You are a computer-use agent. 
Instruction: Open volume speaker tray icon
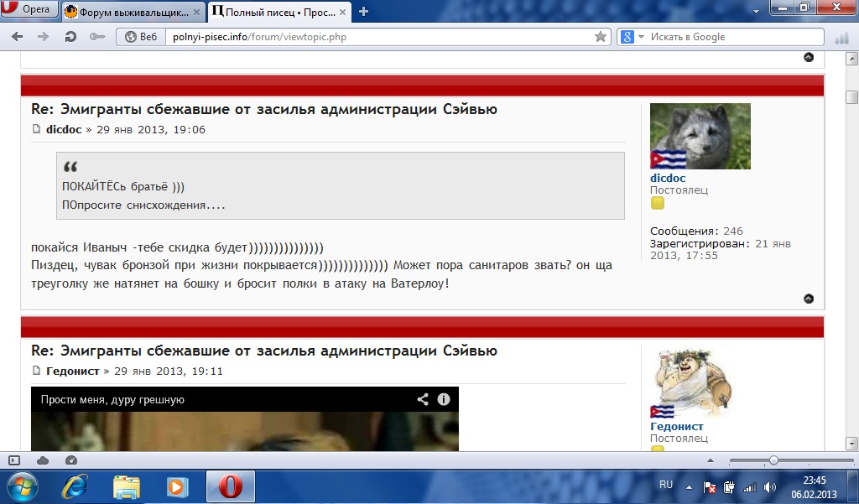[770, 486]
